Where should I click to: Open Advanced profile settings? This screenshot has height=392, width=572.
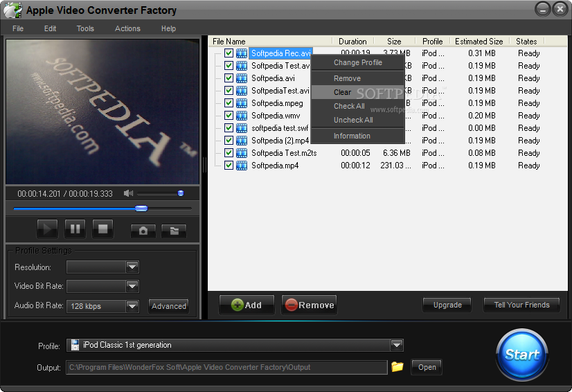point(169,306)
